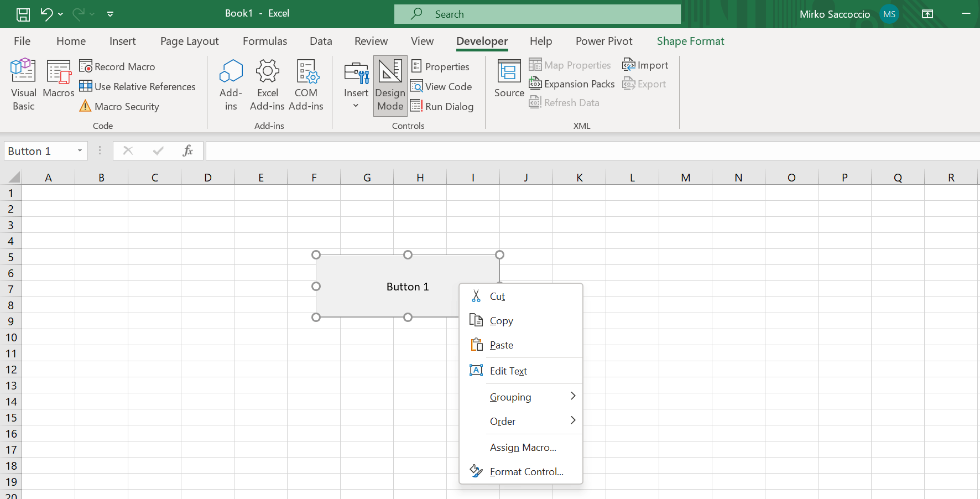
Task: Click Run Dialog
Action: [x=442, y=106]
